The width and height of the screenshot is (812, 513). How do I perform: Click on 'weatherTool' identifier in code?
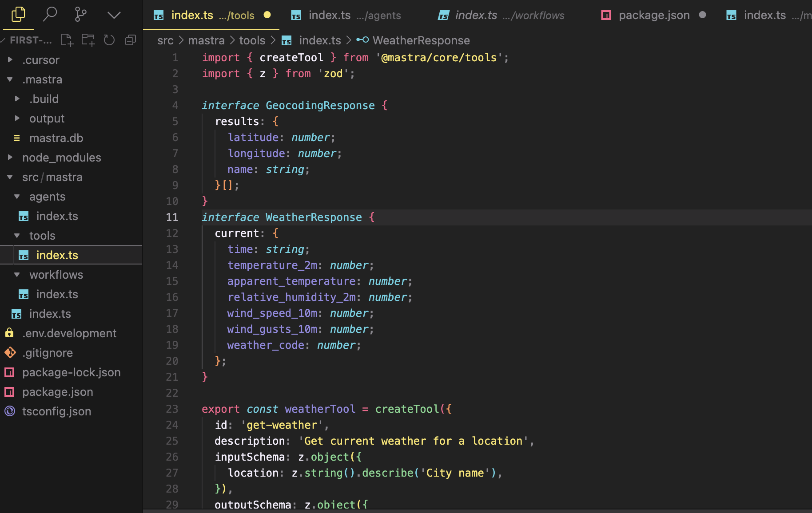pyautogui.click(x=320, y=409)
